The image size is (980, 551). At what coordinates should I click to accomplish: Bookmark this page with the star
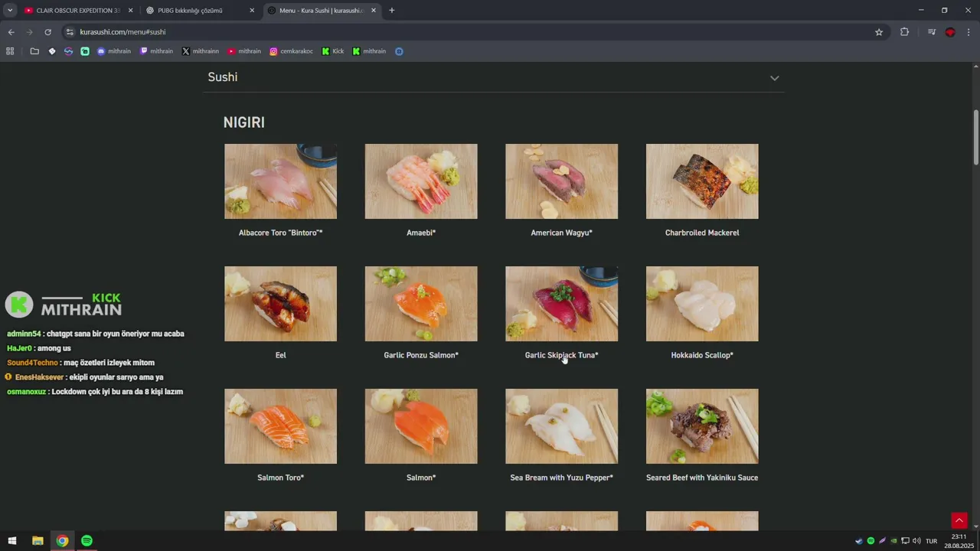[879, 32]
